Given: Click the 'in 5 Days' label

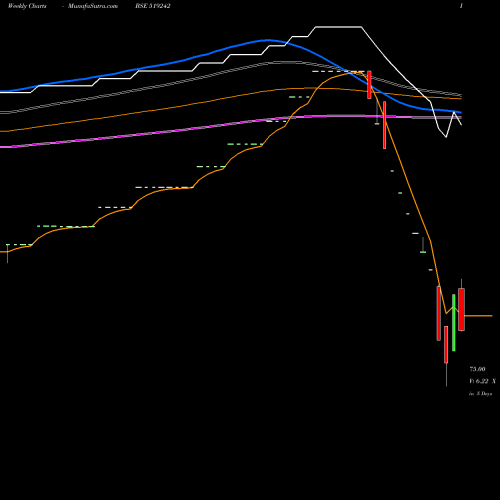Looking at the screenshot, I should pos(480,394).
